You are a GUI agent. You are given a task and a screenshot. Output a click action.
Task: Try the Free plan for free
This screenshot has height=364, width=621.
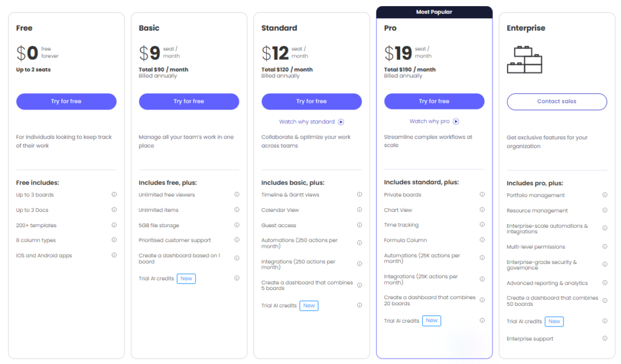point(66,101)
